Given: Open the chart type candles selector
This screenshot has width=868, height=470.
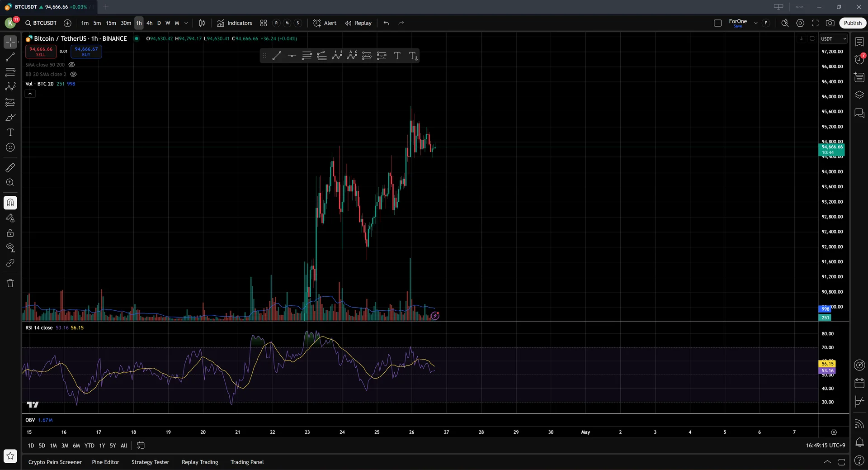Looking at the screenshot, I should [202, 23].
